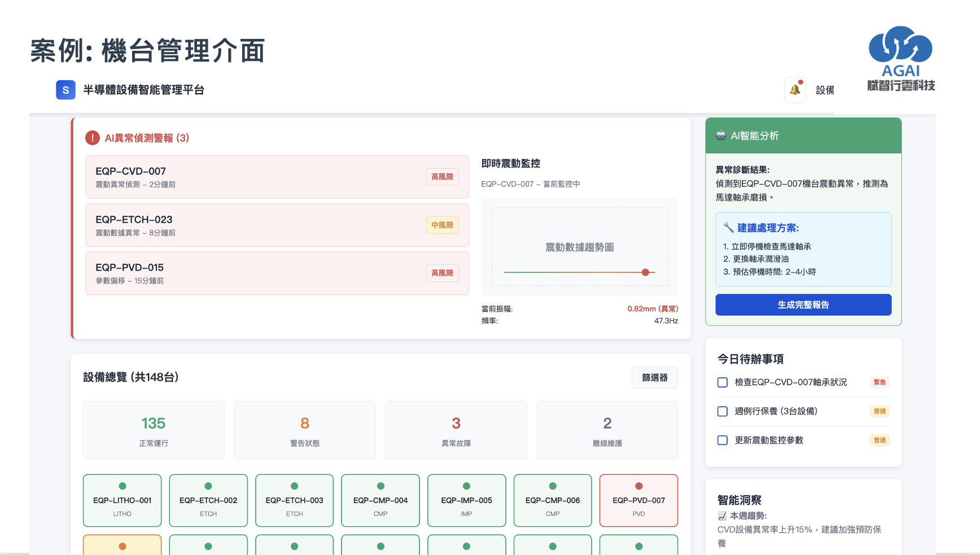
Task: Click the red handle on the vibration trend slider
Action: tap(645, 272)
